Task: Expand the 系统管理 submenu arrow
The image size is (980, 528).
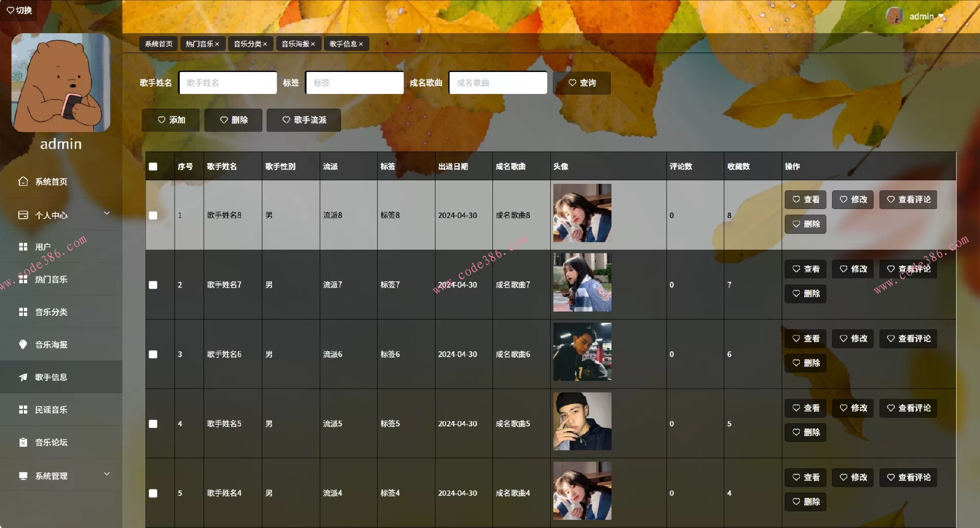Action: coord(107,474)
